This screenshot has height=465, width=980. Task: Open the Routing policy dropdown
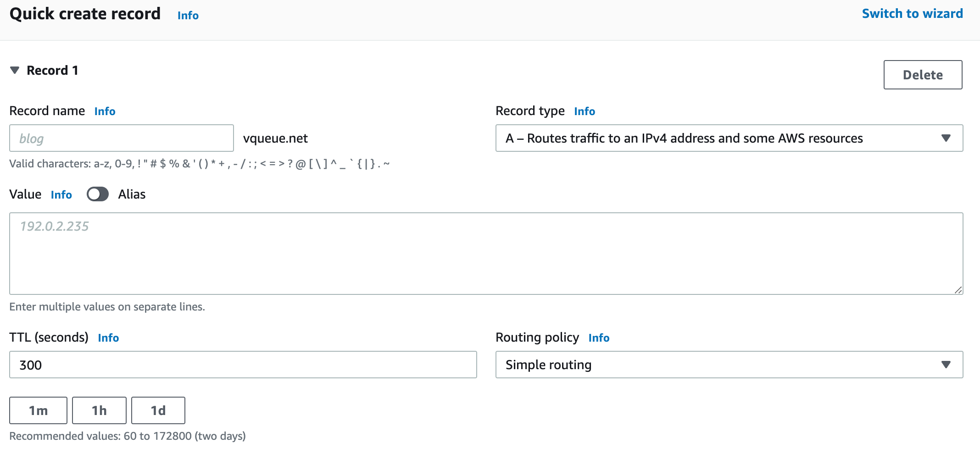pyautogui.click(x=729, y=365)
